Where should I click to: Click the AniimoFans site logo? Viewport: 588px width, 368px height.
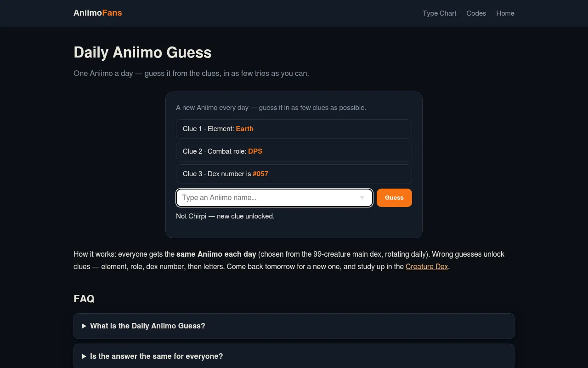tap(98, 13)
